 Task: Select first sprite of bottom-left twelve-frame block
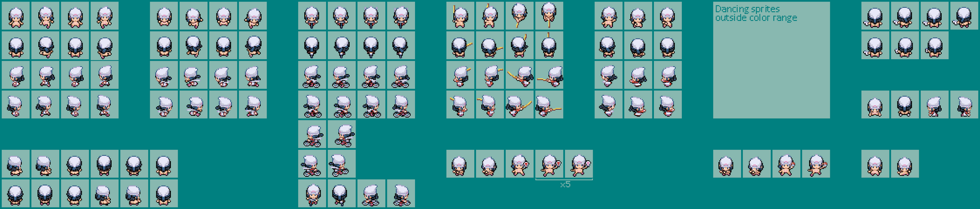coord(16,164)
